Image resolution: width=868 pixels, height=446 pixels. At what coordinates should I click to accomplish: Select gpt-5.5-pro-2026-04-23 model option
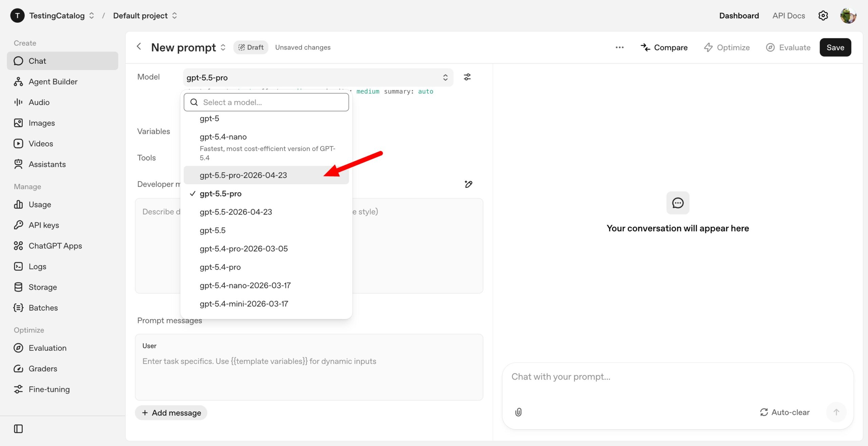point(243,175)
